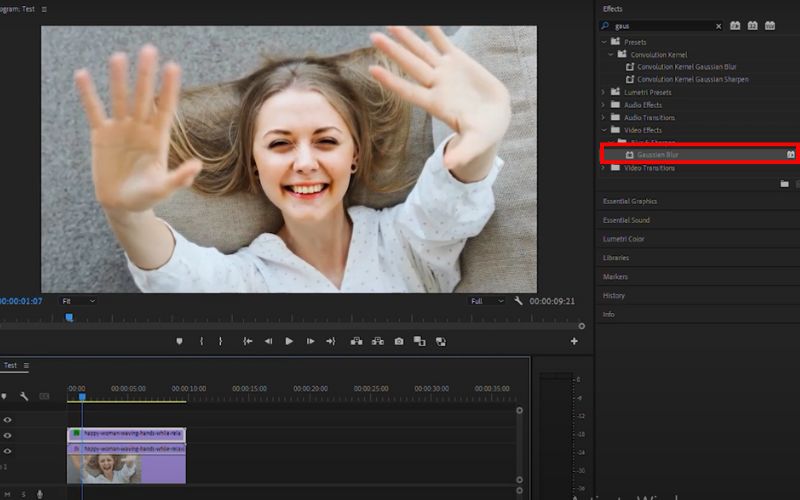Click the Mark In button

[x=202, y=341]
